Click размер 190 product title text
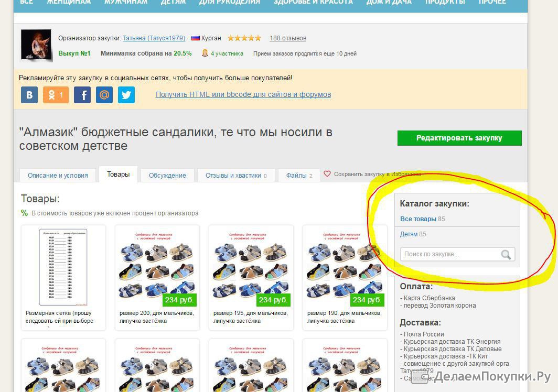 (x=345, y=317)
